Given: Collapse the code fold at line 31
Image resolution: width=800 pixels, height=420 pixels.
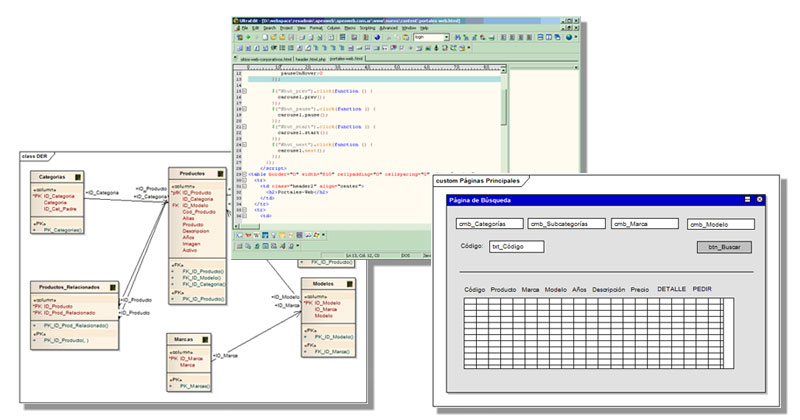Looking at the screenshot, I should click(244, 186).
